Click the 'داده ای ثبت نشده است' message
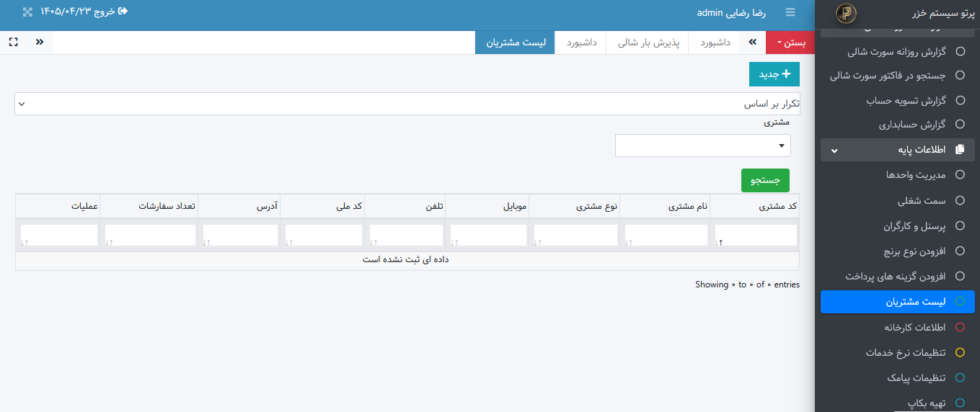Image resolution: width=980 pixels, height=412 pixels. point(406,259)
